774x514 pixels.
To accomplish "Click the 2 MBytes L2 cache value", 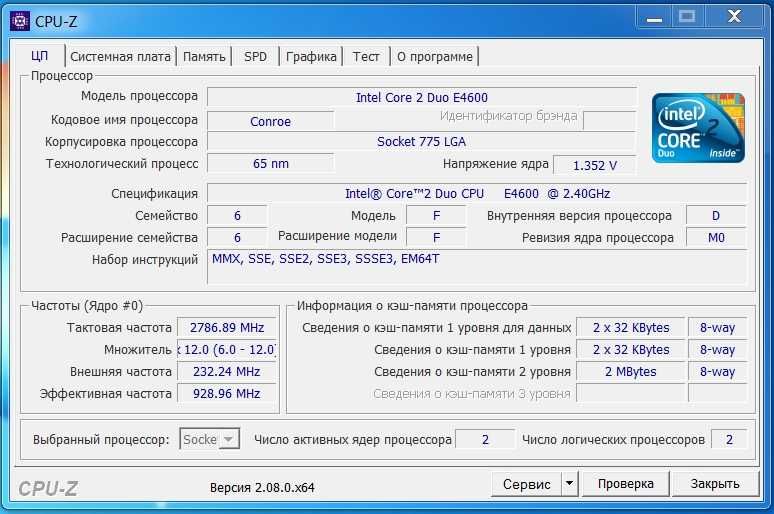I will [631, 371].
